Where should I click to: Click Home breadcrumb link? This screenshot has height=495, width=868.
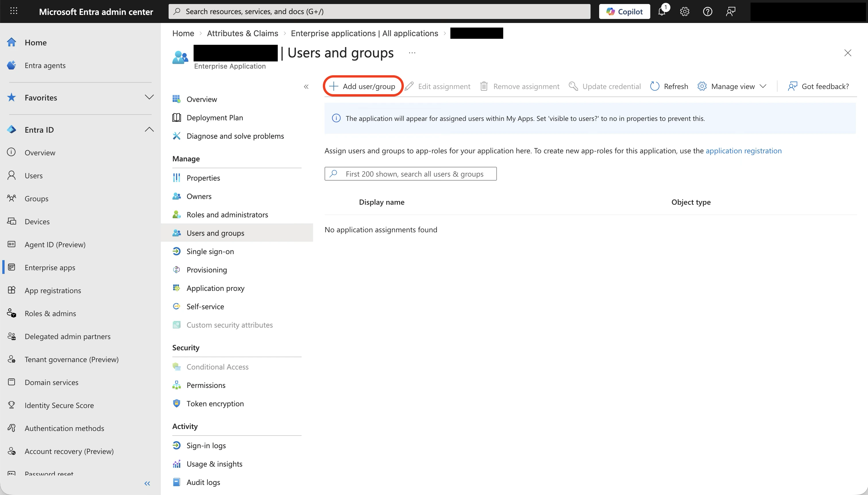(x=183, y=33)
